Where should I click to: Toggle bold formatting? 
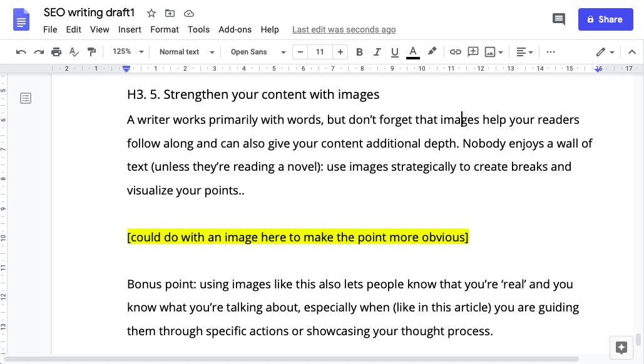pyautogui.click(x=359, y=51)
